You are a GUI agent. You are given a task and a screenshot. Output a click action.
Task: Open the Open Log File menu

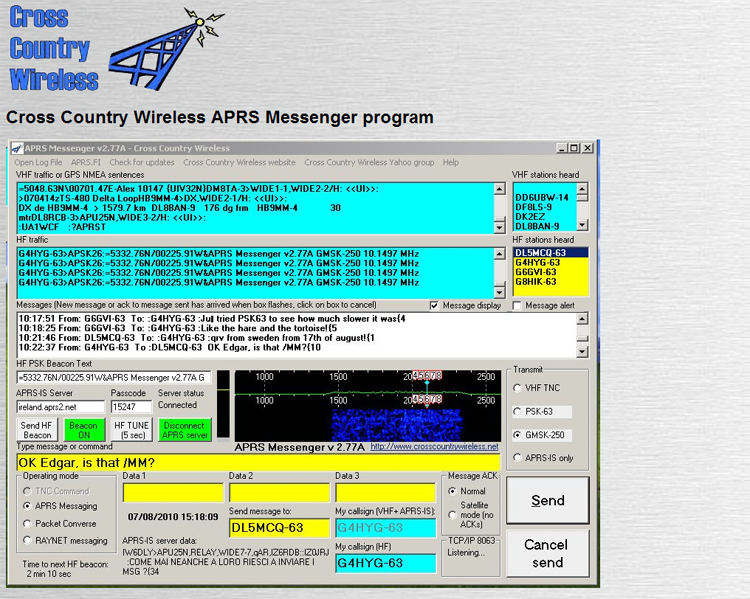click(x=38, y=162)
